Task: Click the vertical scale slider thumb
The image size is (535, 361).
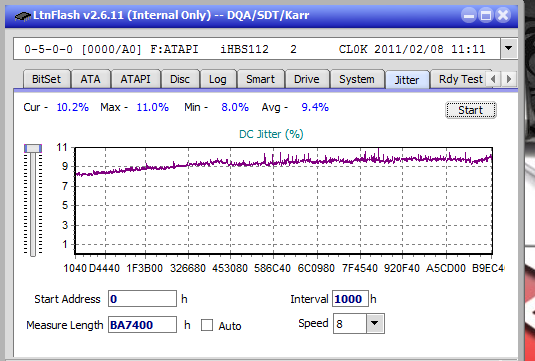Action: coord(33,148)
